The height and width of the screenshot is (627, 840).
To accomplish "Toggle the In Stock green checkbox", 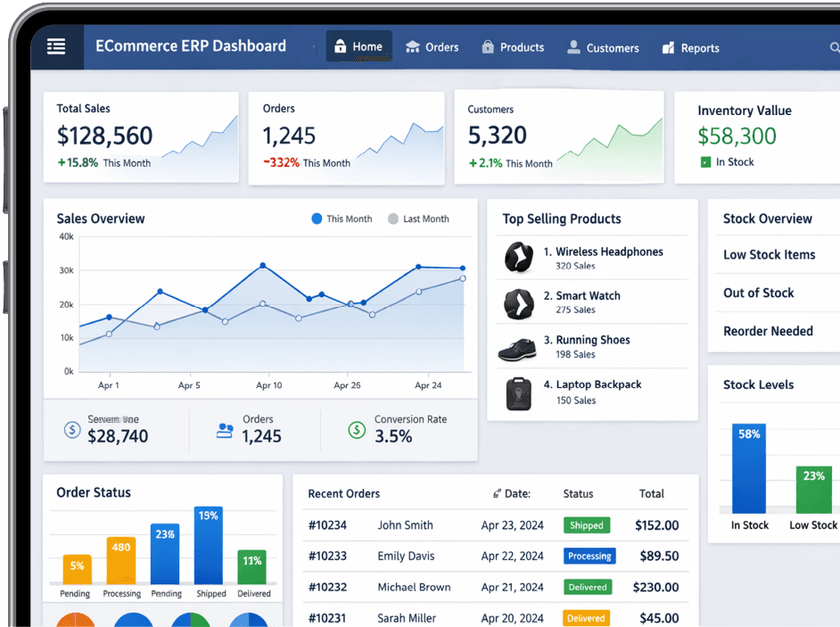I will 705,161.
